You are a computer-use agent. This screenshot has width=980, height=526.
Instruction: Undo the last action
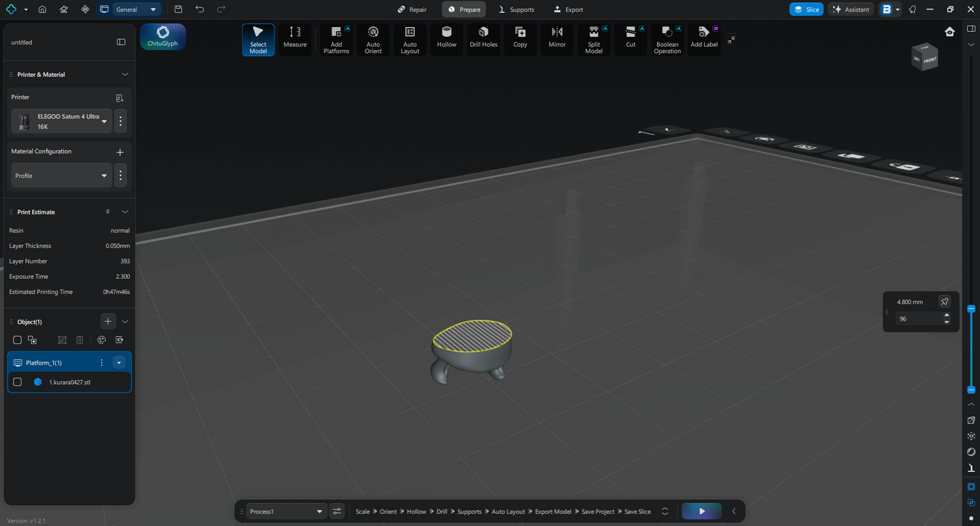199,10
